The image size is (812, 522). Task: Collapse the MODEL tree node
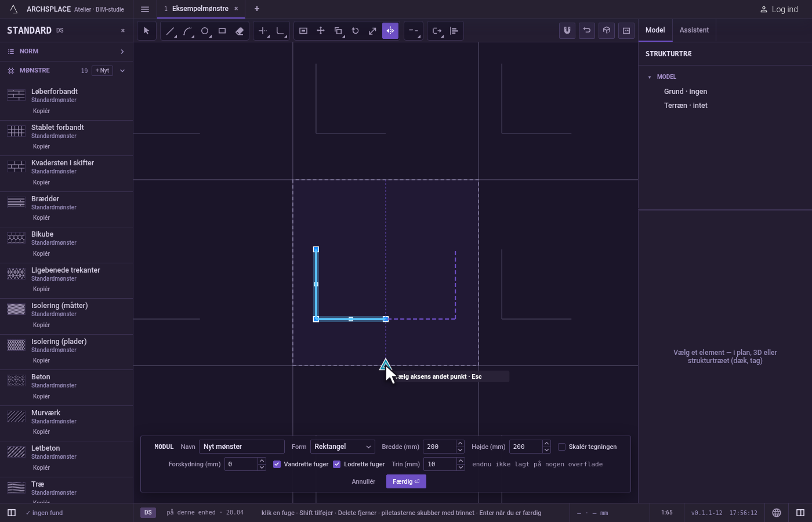pos(650,77)
